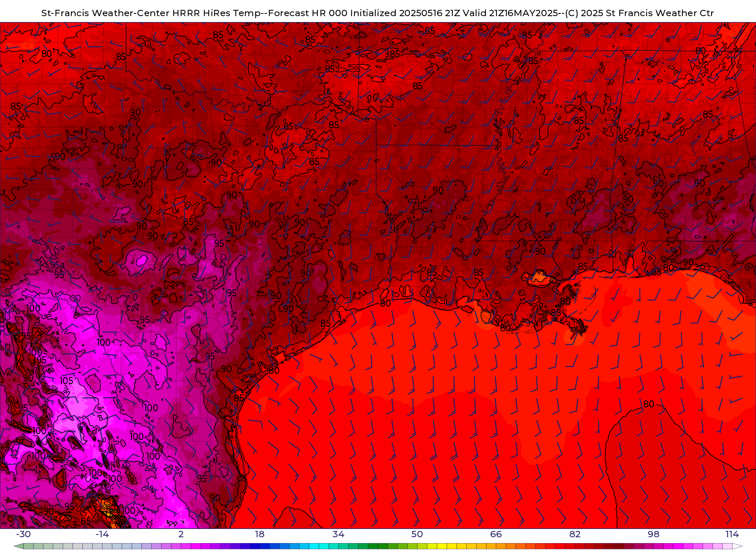Click the 2 label on the colorbar
Viewport: 756px width, 551px height.
pyautogui.click(x=181, y=534)
